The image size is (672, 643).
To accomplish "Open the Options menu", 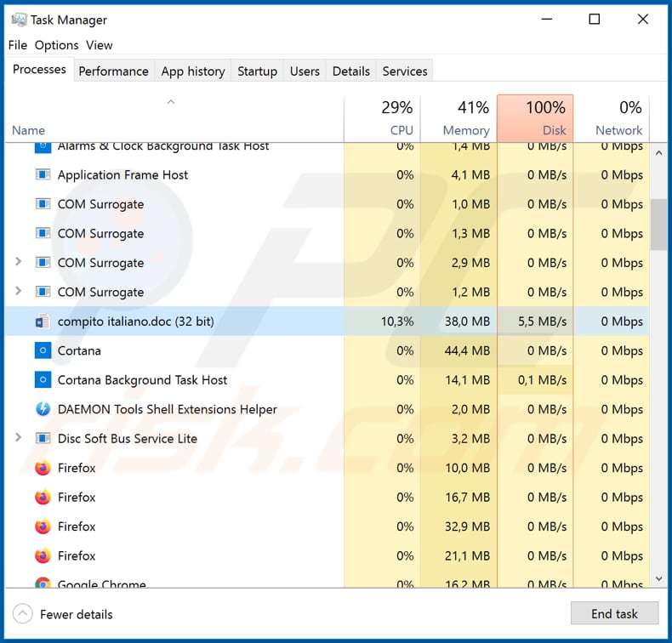I will pyautogui.click(x=56, y=45).
